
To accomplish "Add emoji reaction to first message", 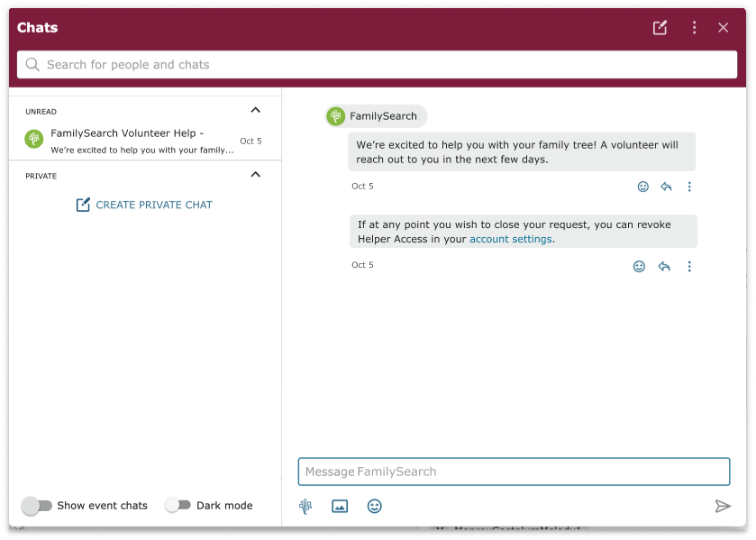I will click(643, 187).
